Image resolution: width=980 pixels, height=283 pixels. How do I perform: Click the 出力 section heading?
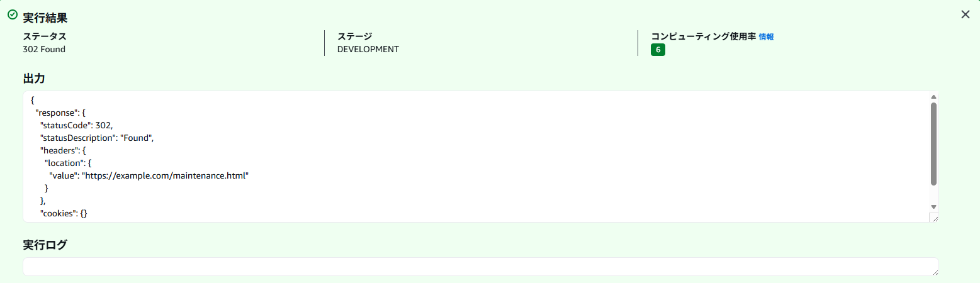(x=33, y=79)
